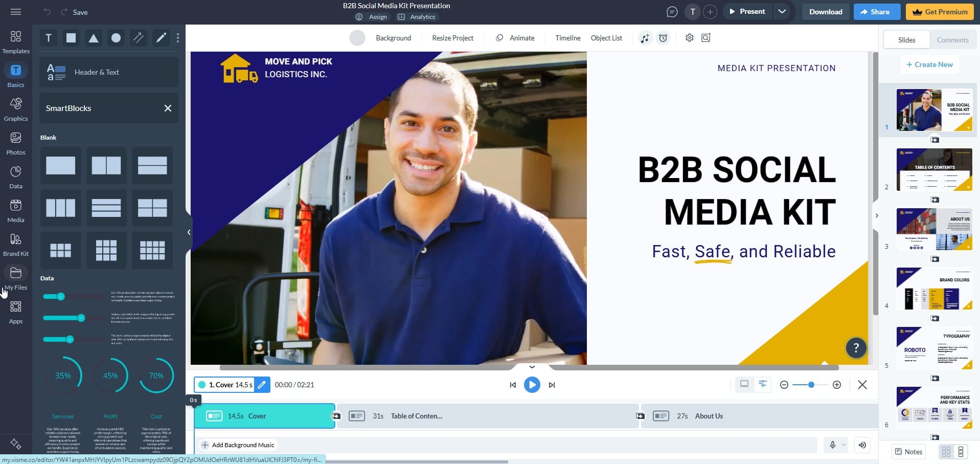Click the Assign link

pos(372,17)
